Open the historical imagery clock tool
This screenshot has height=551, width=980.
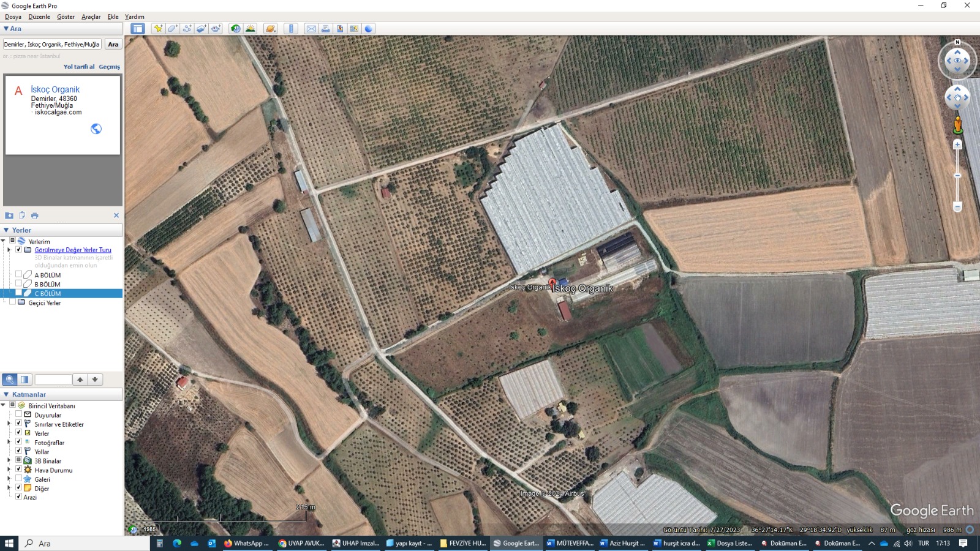[x=236, y=29]
